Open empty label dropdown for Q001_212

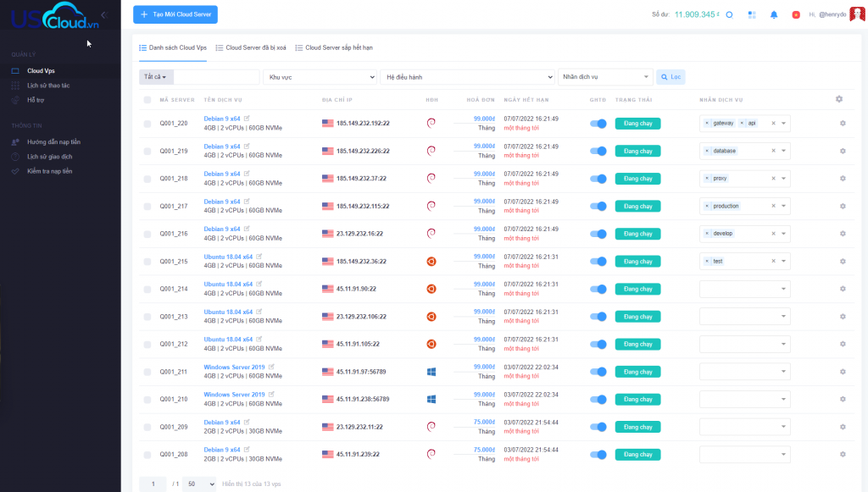pos(744,344)
